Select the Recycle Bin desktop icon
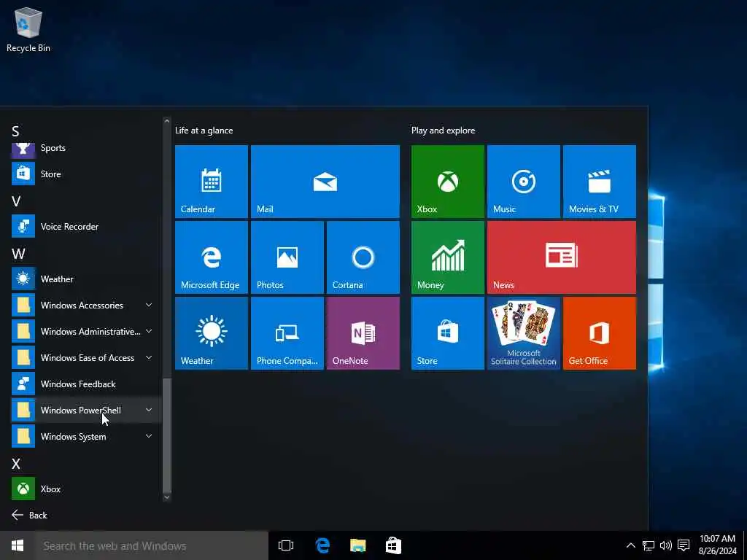 click(x=28, y=29)
